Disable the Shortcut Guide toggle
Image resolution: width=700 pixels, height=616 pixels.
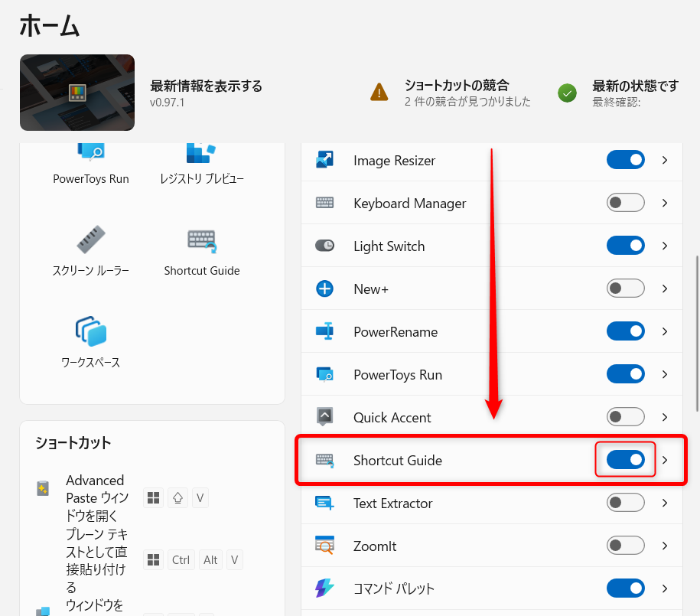(x=625, y=460)
